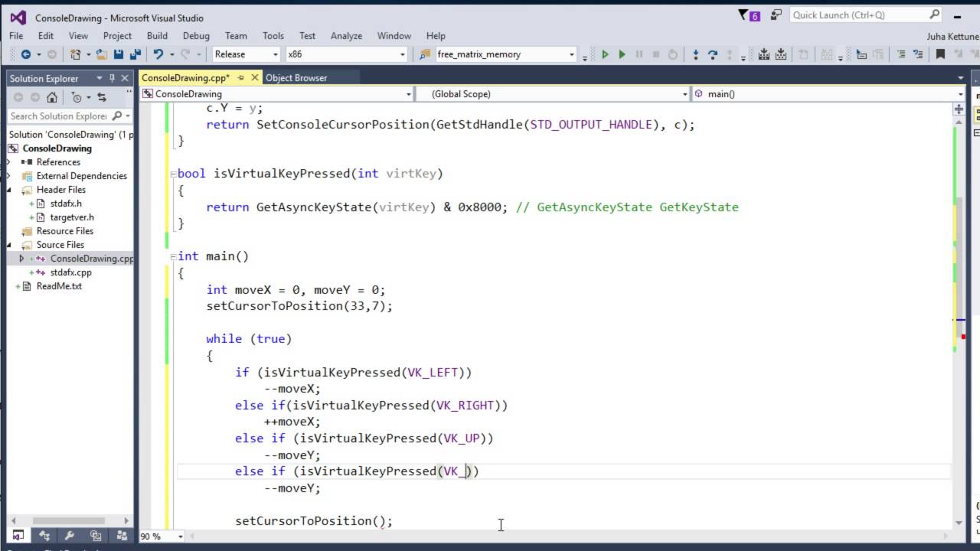Open the Release configuration dropdown
Screen dimensions: 980x551
(x=247, y=54)
